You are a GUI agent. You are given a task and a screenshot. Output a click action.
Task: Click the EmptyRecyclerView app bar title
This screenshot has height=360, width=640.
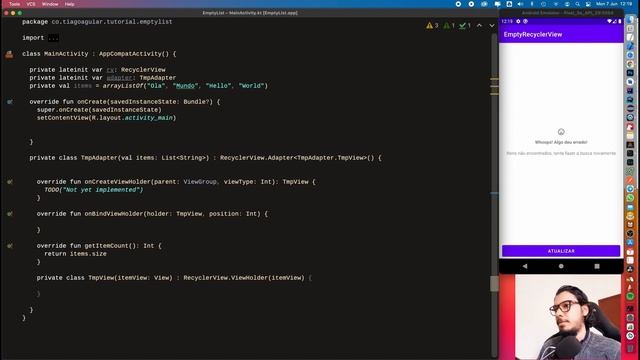point(533,35)
